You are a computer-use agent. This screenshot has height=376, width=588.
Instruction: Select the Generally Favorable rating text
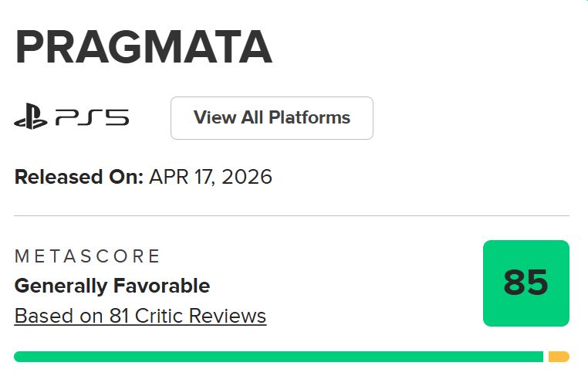[112, 286]
